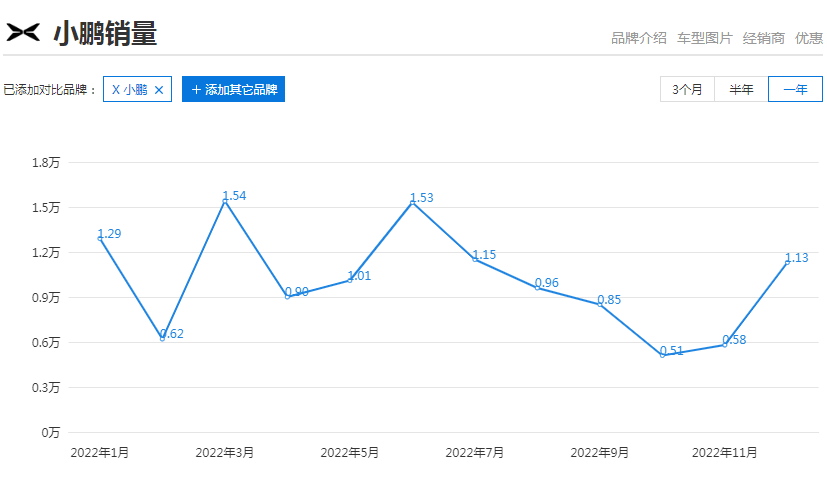Click the 0.9万 y-axis label
This screenshot has width=827, height=496.
coord(46,298)
